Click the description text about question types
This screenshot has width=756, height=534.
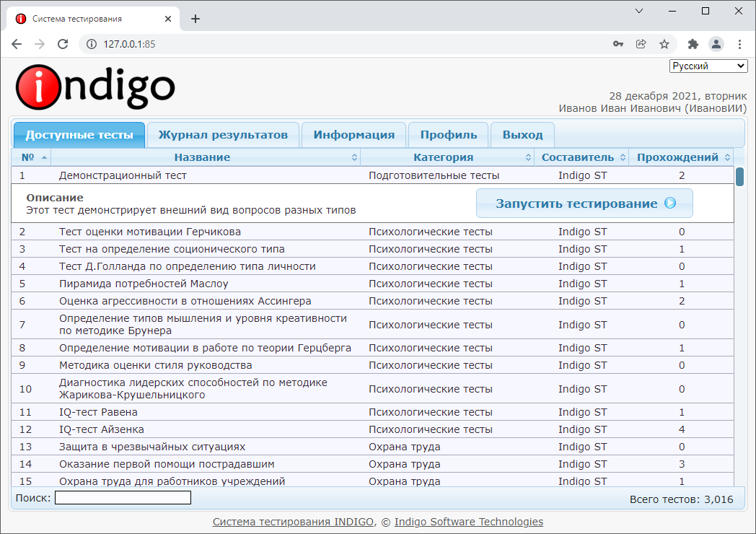191,210
